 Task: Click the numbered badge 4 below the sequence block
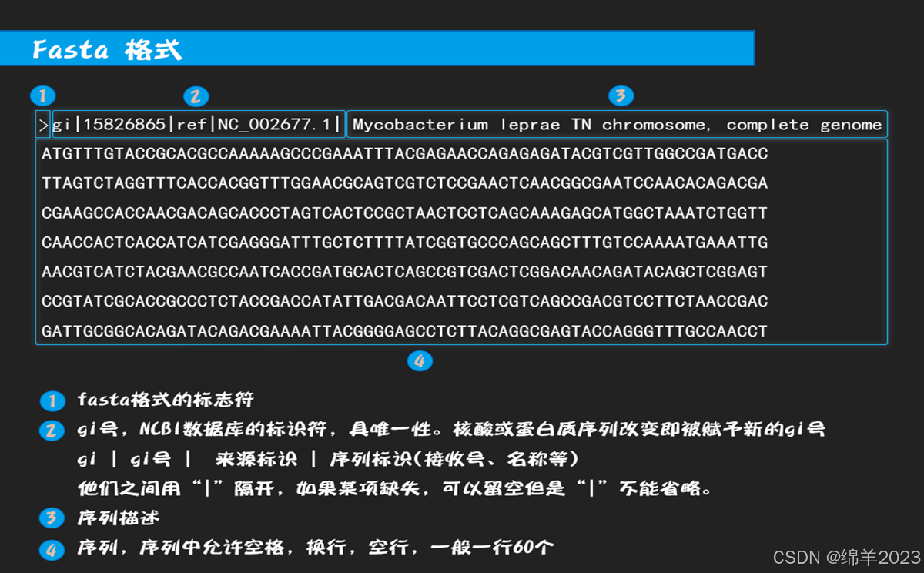(420, 360)
